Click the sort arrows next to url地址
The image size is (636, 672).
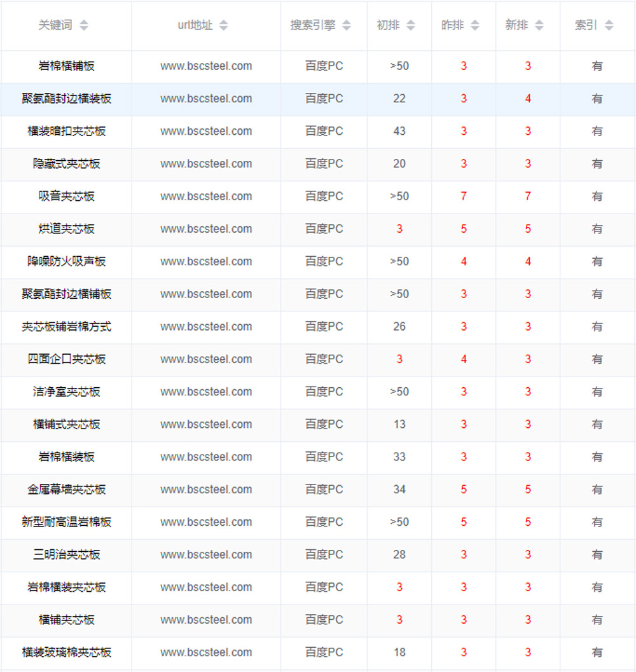223,25
